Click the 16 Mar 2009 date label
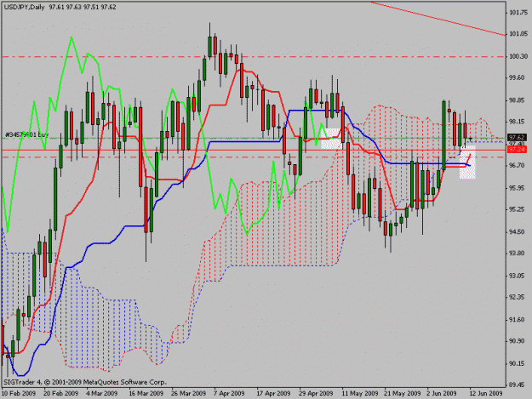Image resolution: width=532 pixels, height=399 pixels. tap(146, 394)
